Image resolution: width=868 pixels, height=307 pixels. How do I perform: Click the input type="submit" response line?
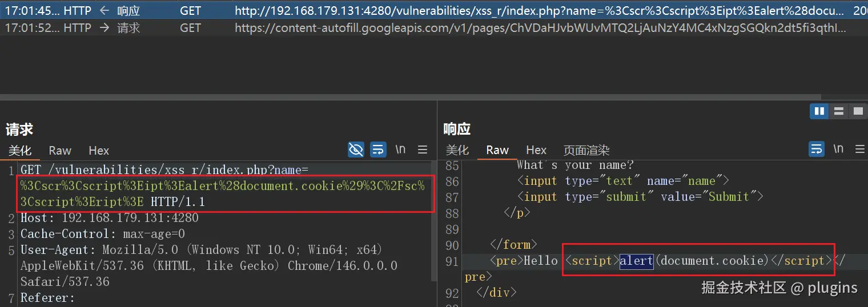[x=641, y=197]
